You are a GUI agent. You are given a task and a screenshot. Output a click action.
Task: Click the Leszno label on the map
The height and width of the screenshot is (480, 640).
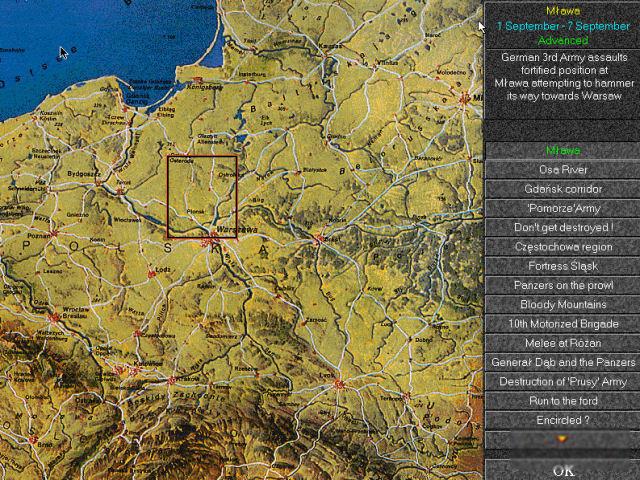coord(53,271)
